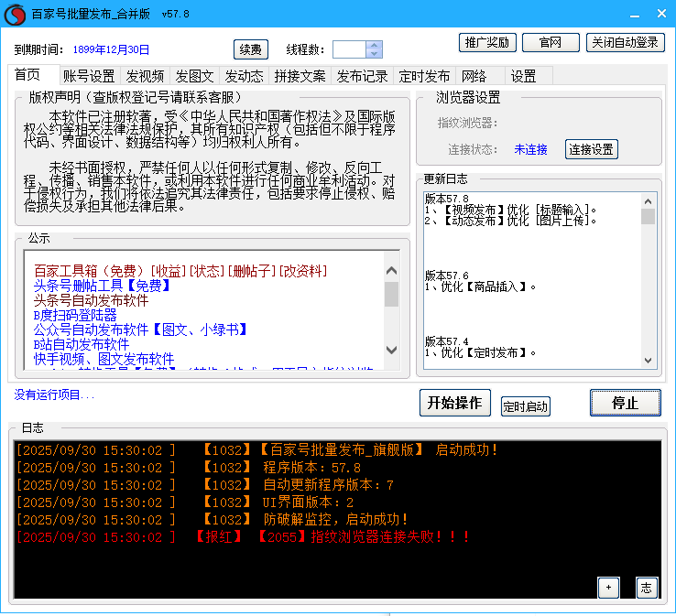Switch to the 发视频 tab

point(145,76)
